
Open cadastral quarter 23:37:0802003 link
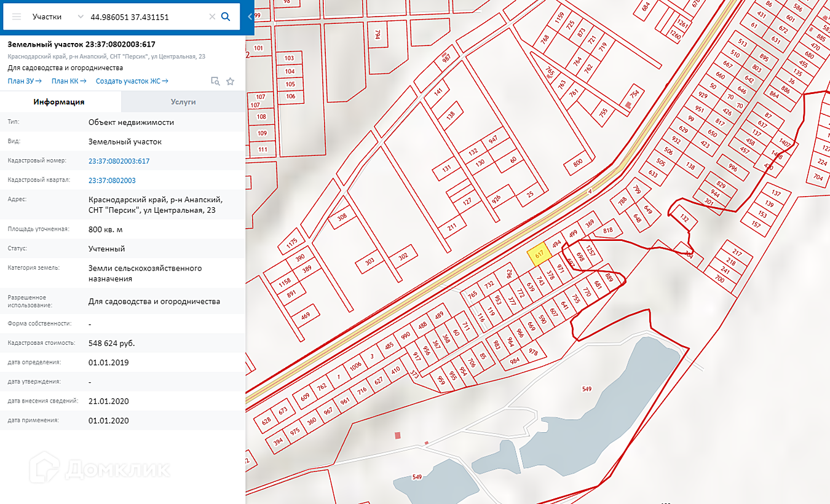[112, 181]
